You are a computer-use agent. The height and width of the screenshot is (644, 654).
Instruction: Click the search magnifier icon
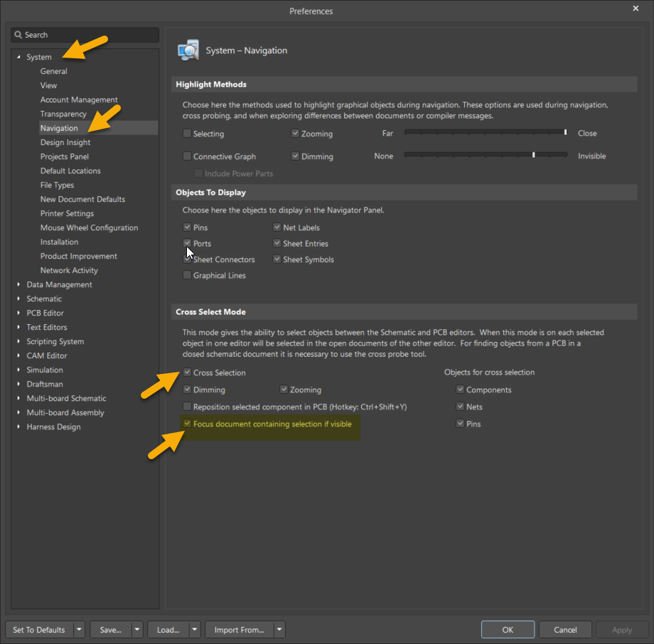[18, 35]
